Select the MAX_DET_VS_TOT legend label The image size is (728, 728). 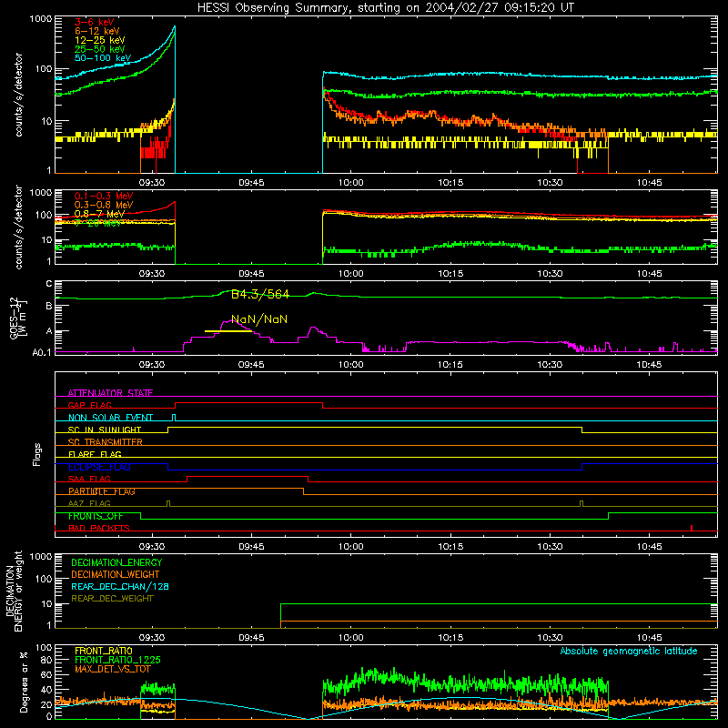click(113, 669)
